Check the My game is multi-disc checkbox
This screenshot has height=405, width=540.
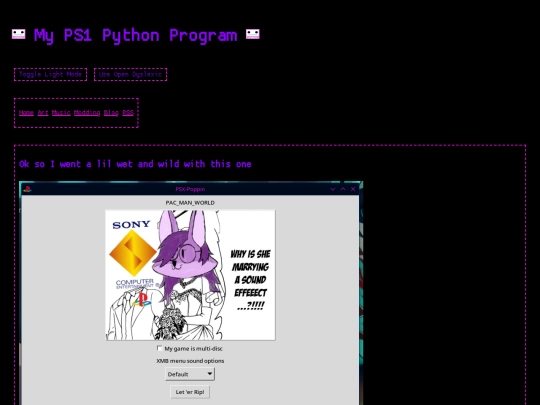click(x=159, y=348)
